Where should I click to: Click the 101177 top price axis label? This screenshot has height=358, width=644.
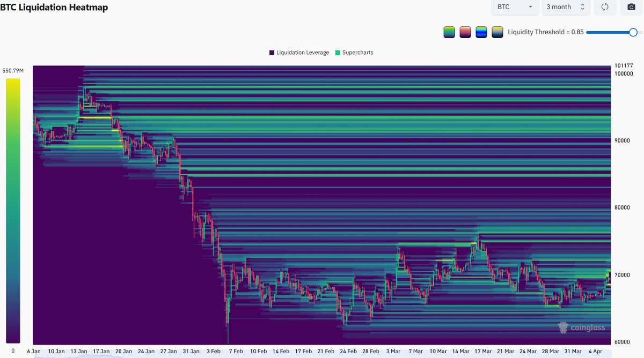(x=624, y=66)
